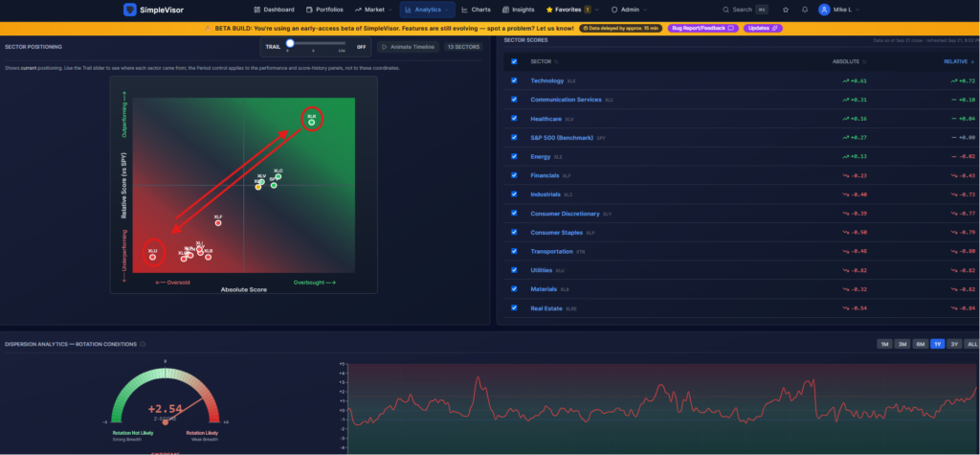
Task: Sort by the SECTOR column header
Action: [544, 61]
